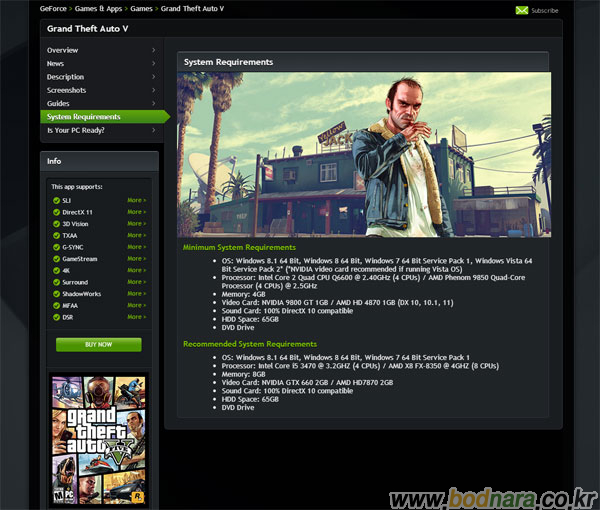
Task: Click 'Video Card: NVIDIA GTX 660 2GB' line
Action: tap(307, 383)
